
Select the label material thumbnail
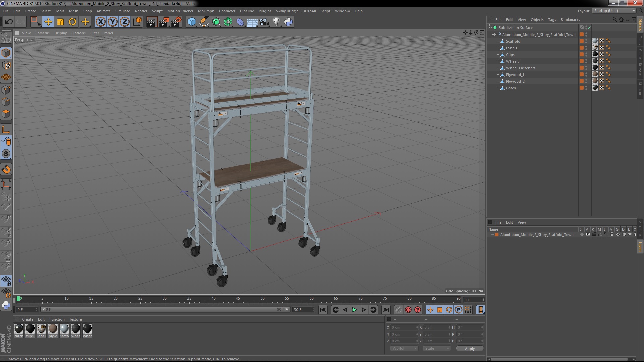[x=41, y=329]
